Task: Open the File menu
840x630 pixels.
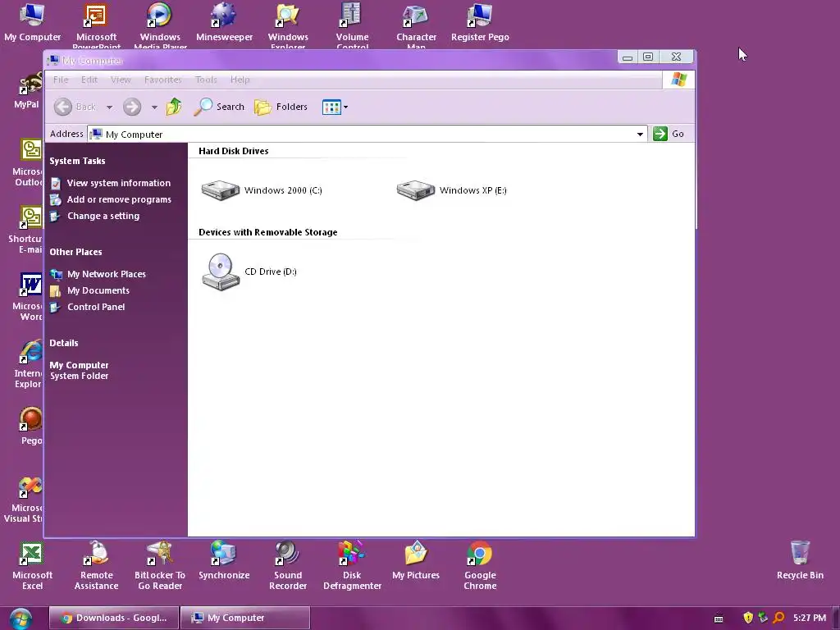Action: [61, 80]
